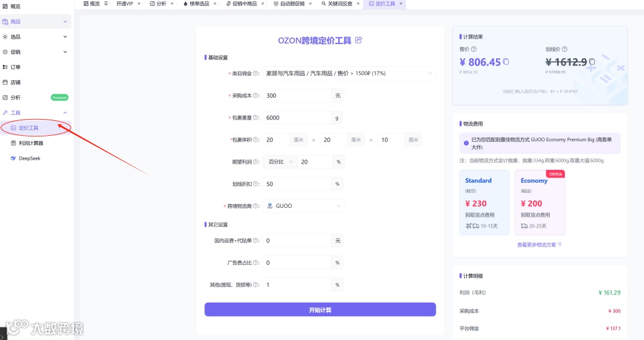The width and height of the screenshot is (644, 340).
Task: Open 店铺 in the sidebar
Action: click(35, 82)
